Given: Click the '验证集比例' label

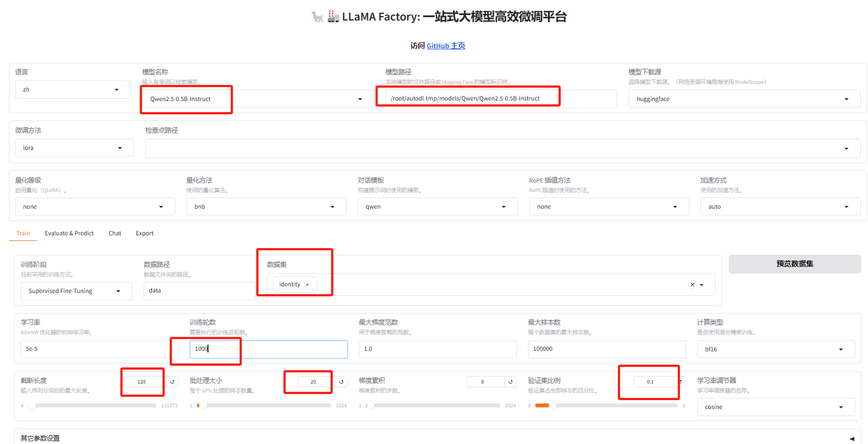Looking at the screenshot, I should click(x=544, y=381).
